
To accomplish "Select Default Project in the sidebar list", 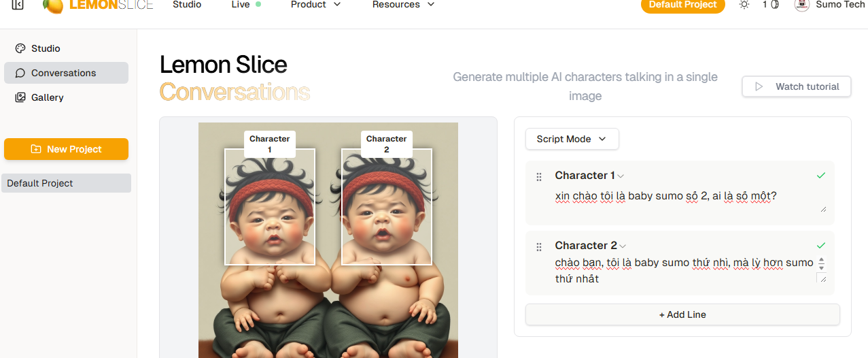I will (66, 183).
